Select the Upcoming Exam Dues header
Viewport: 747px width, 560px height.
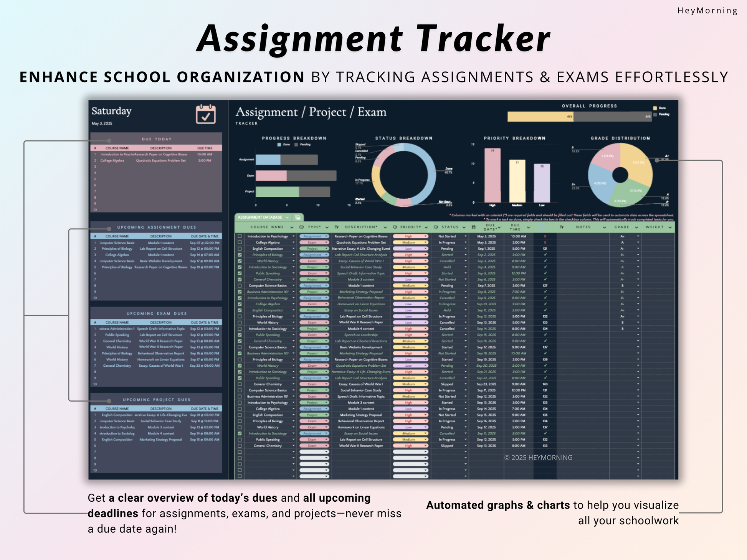(157, 314)
